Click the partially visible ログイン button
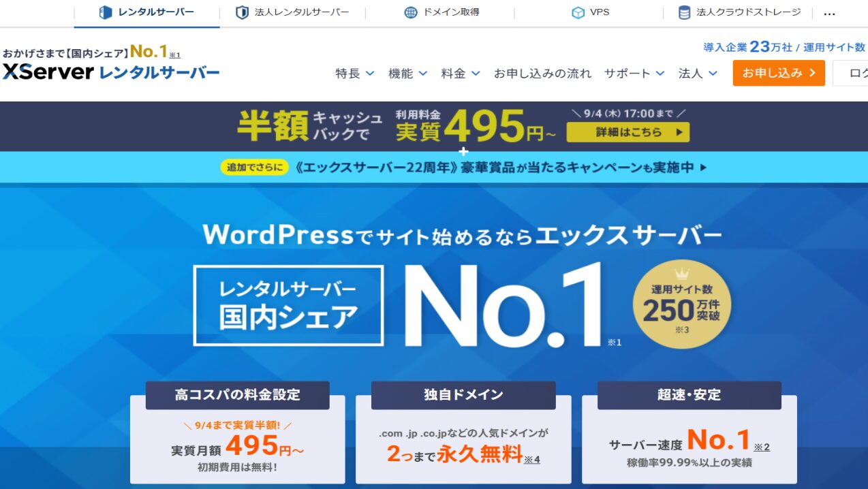Screen dimensions: 868x489 point(851,73)
